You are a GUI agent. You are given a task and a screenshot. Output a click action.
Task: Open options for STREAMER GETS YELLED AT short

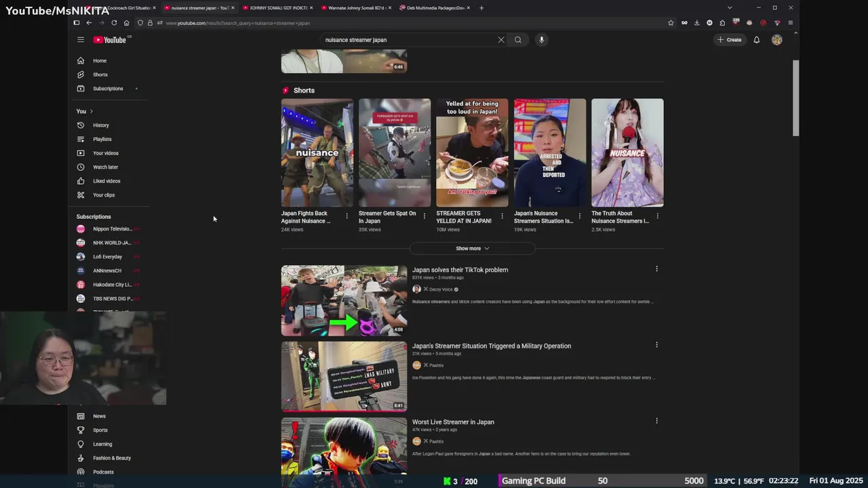(x=502, y=216)
